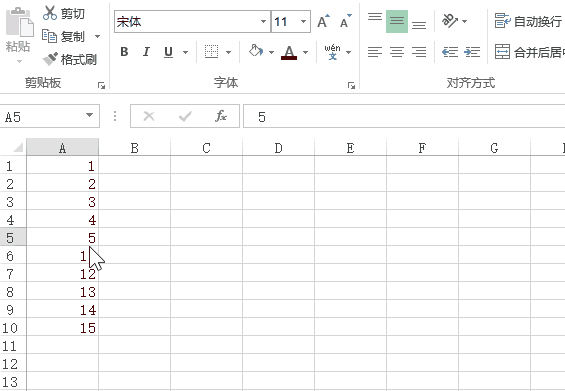Open the phonetic guide dropdown arrow

(348, 52)
